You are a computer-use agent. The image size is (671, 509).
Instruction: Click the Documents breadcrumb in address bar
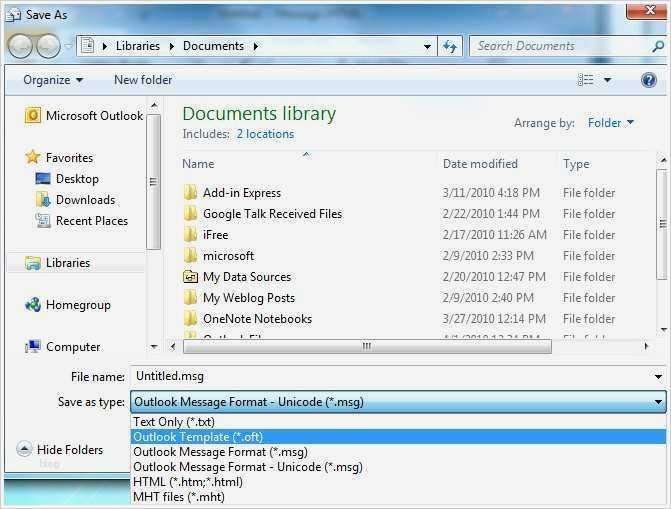213,46
